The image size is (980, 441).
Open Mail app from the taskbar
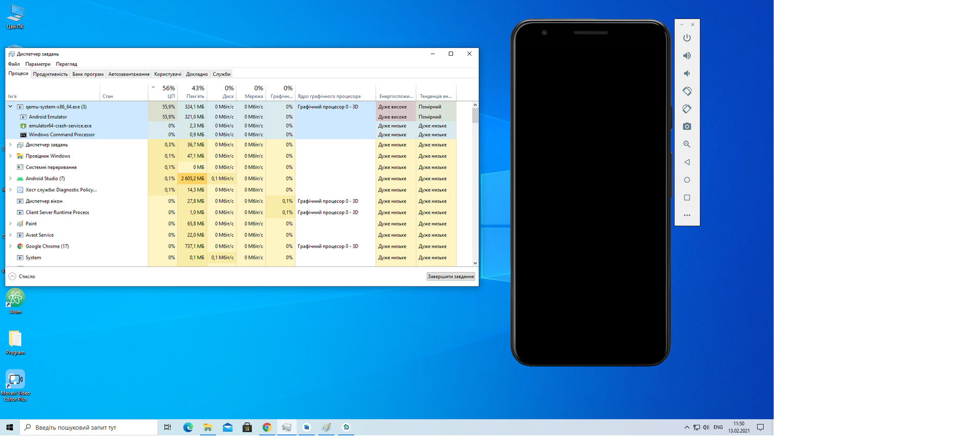pos(228,427)
